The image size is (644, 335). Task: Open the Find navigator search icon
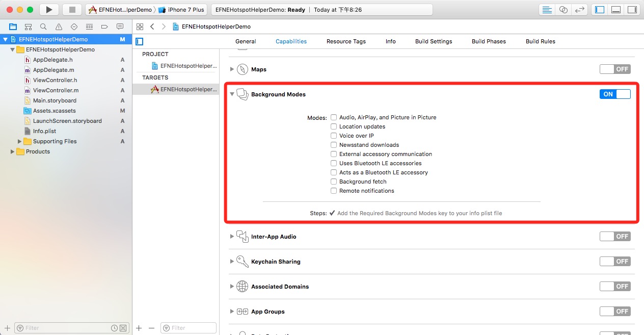[x=43, y=27]
